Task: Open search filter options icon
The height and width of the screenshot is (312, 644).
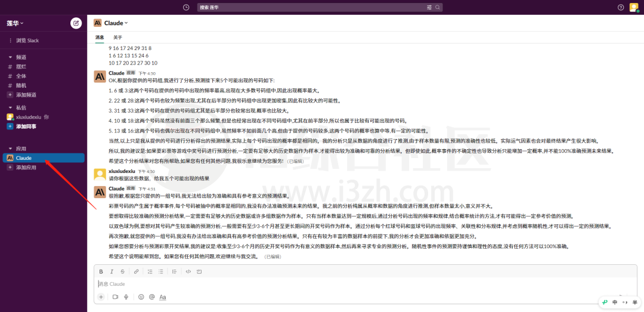Action: click(x=429, y=7)
